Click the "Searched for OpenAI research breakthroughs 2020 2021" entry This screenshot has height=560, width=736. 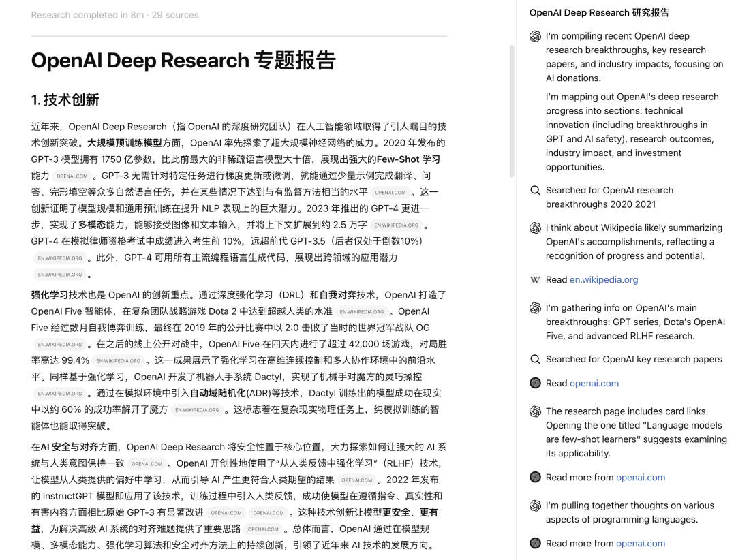[x=610, y=197]
